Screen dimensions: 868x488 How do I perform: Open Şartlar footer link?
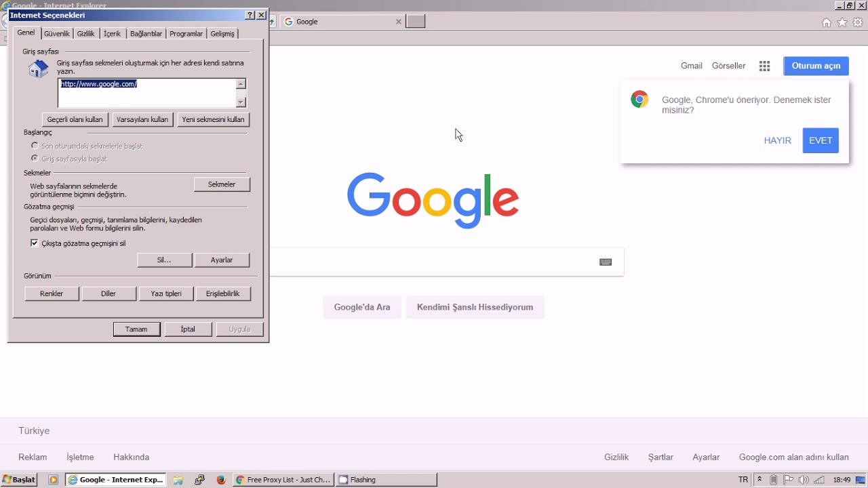coord(660,457)
